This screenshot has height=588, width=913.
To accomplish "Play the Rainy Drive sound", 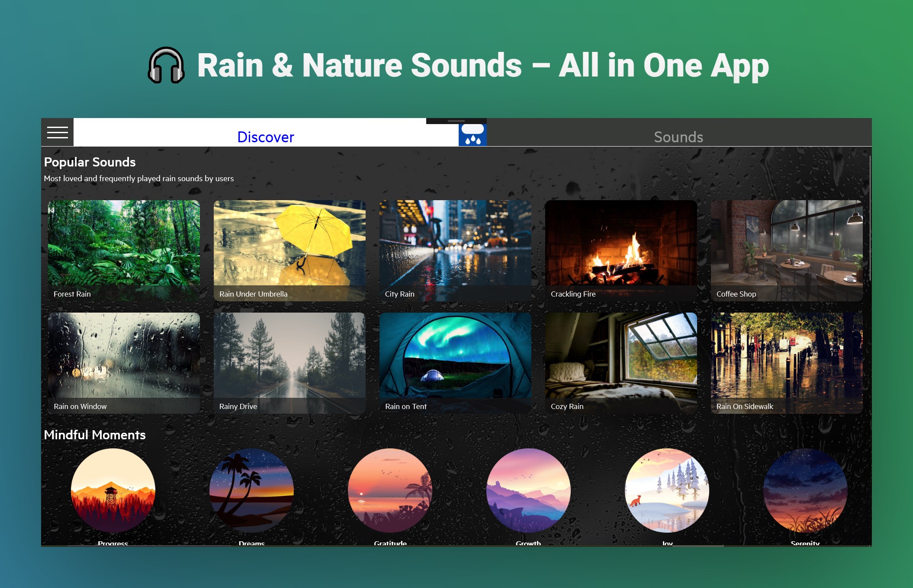I will [x=289, y=363].
